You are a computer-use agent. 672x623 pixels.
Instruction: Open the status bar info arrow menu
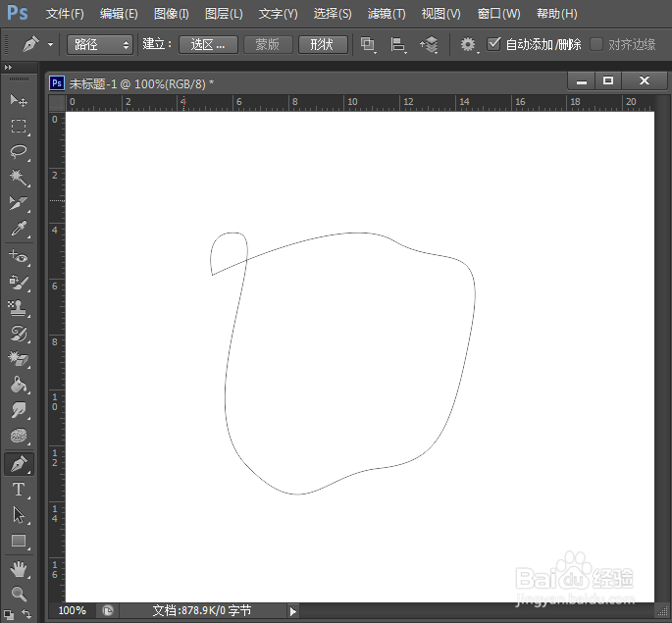[x=293, y=611]
